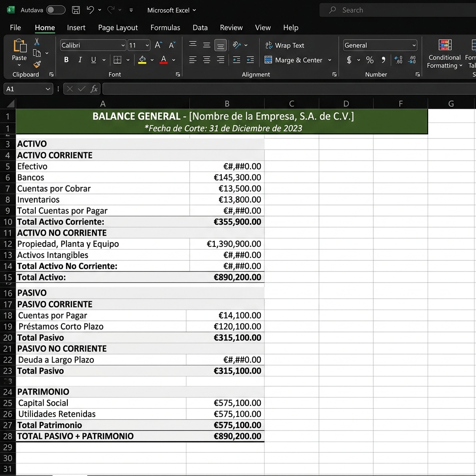Click the Orientation text angle icon
The width and height of the screenshot is (476, 476).
pos(237,45)
